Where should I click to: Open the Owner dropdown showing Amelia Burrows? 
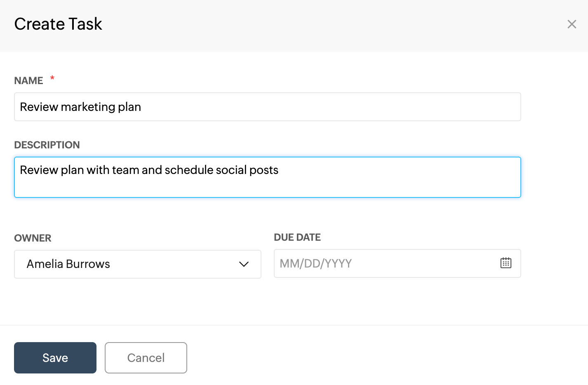(x=137, y=264)
